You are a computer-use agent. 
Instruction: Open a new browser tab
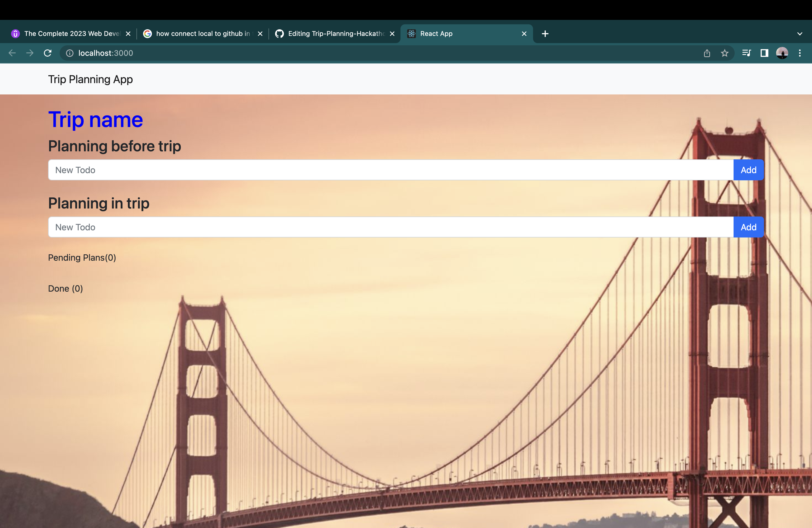pyautogui.click(x=545, y=33)
